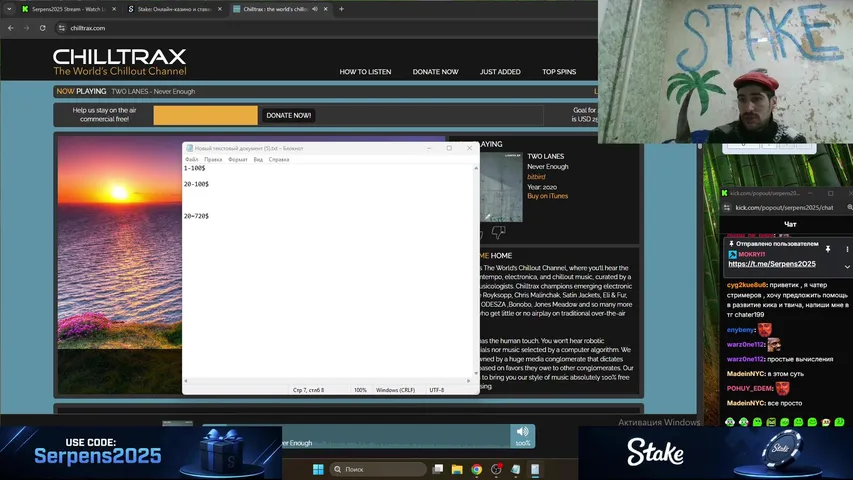Click the 1-100$ line in Notepad
853x480 pixels.
(194, 168)
